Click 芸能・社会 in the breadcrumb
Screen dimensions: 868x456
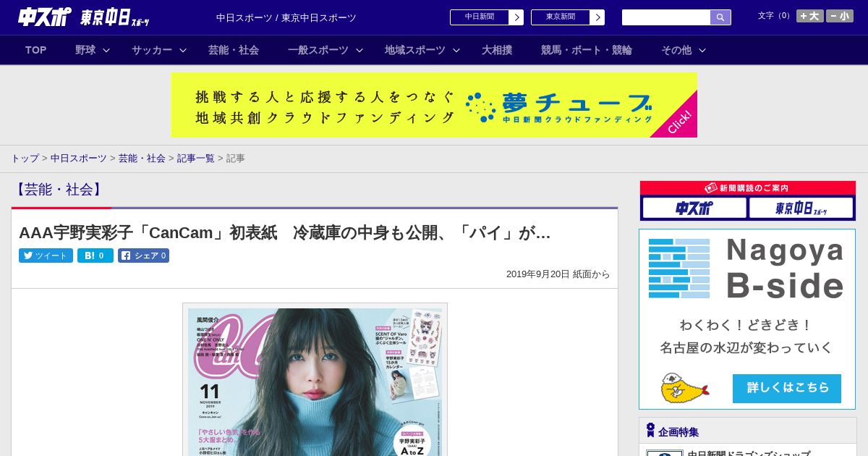point(142,158)
